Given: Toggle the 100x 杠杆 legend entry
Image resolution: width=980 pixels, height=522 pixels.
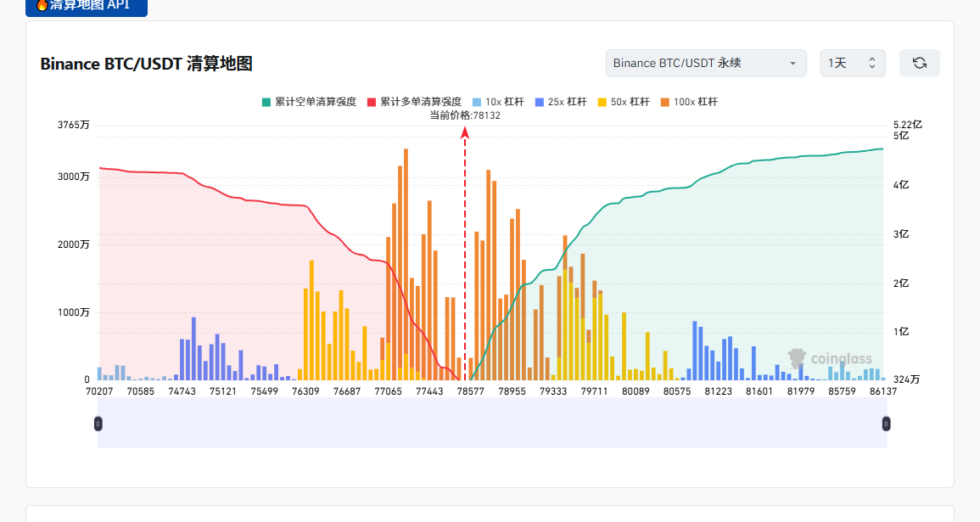Looking at the screenshot, I should (x=689, y=102).
